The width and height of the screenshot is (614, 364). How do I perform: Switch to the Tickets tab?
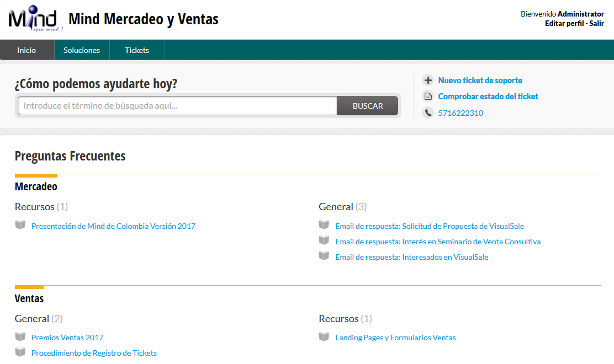(137, 50)
